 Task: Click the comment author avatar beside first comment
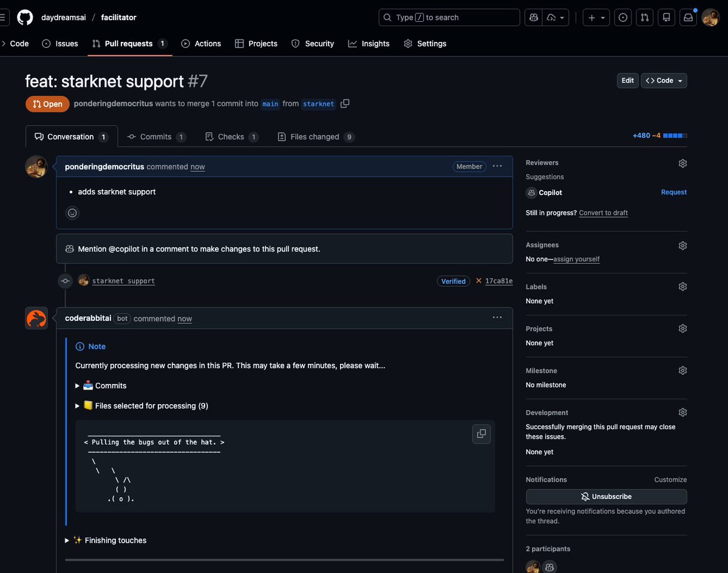(36, 166)
